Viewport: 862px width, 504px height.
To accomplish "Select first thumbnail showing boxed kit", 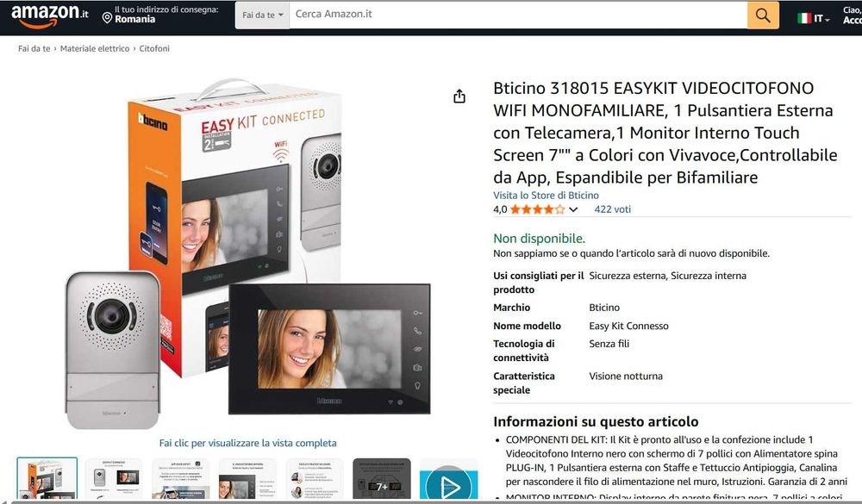I will [47, 478].
